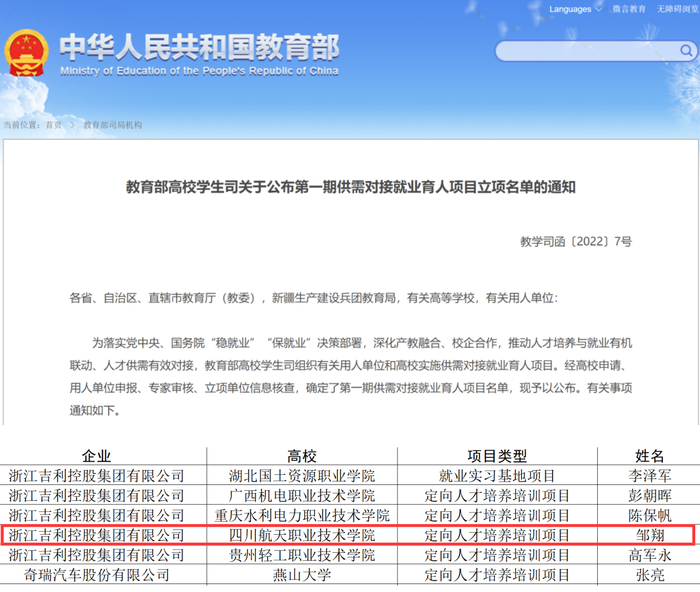Click the name 邹翔 in highlighted row
This screenshot has height=592, width=700.
point(650,535)
